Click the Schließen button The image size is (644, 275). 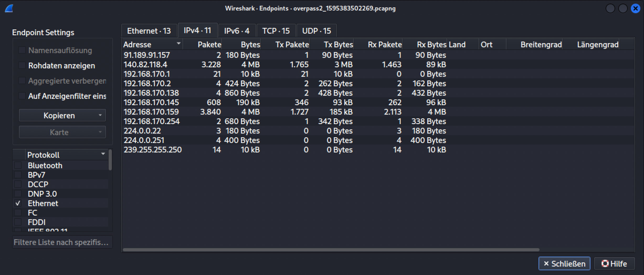pos(564,263)
